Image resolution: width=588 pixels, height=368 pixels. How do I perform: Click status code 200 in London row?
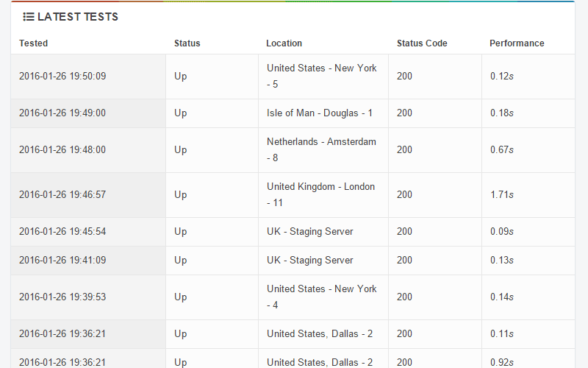[405, 195]
